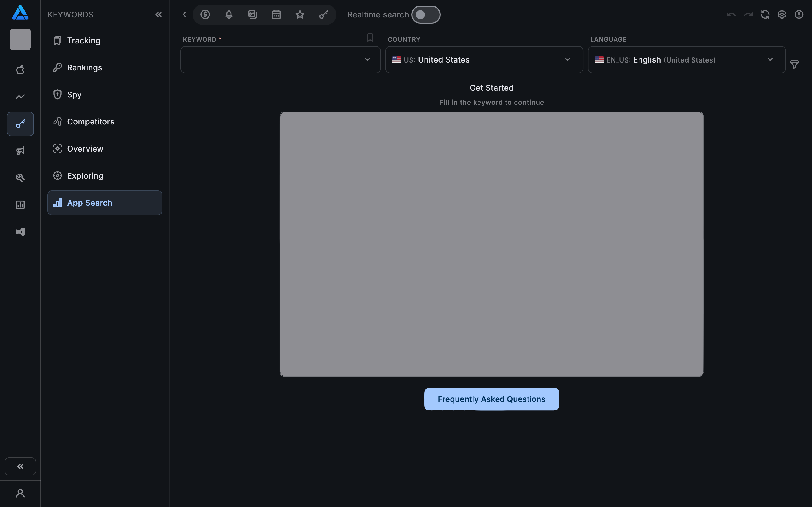Image resolution: width=812 pixels, height=507 pixels.
Task: Enable Realtime search
Action: (x=426, y=14)
